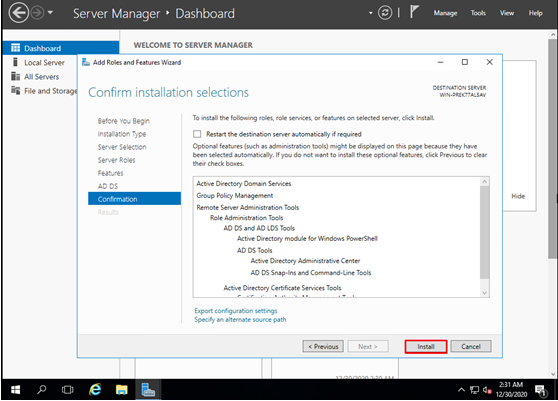This screenshot has height=401, width=558.
Task: Go to the Features step
Action: tap(110, 173)
